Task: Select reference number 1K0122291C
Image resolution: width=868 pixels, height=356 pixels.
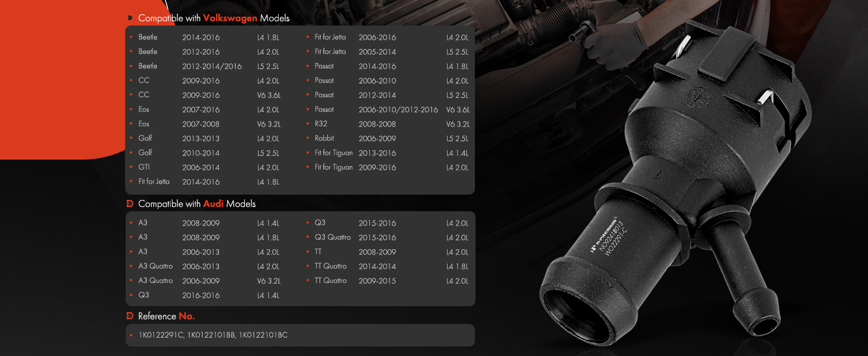Action: point(161,335)
